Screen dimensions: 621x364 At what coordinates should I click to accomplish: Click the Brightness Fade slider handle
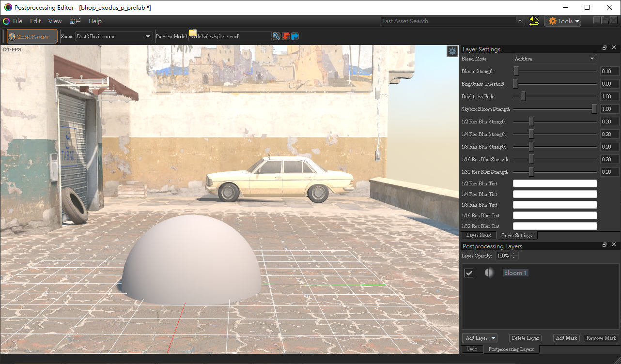point(523,96)
